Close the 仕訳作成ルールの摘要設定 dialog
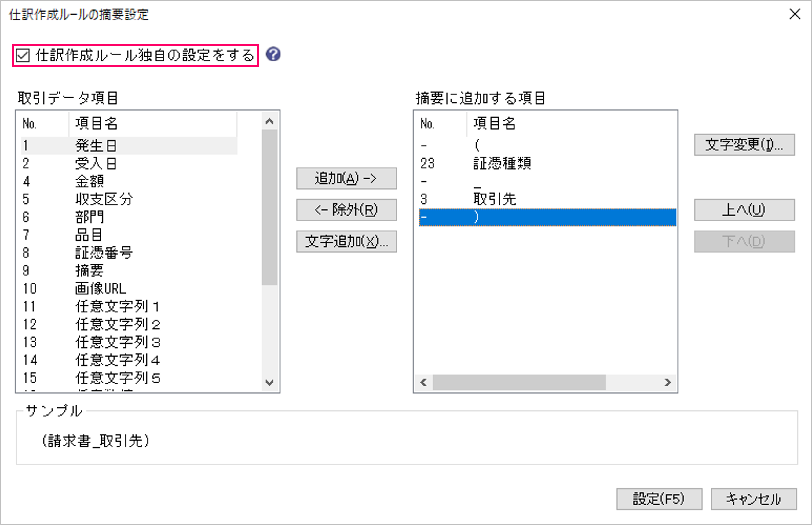The width and height of the screenshot is (812, 525). click(795, 14)
